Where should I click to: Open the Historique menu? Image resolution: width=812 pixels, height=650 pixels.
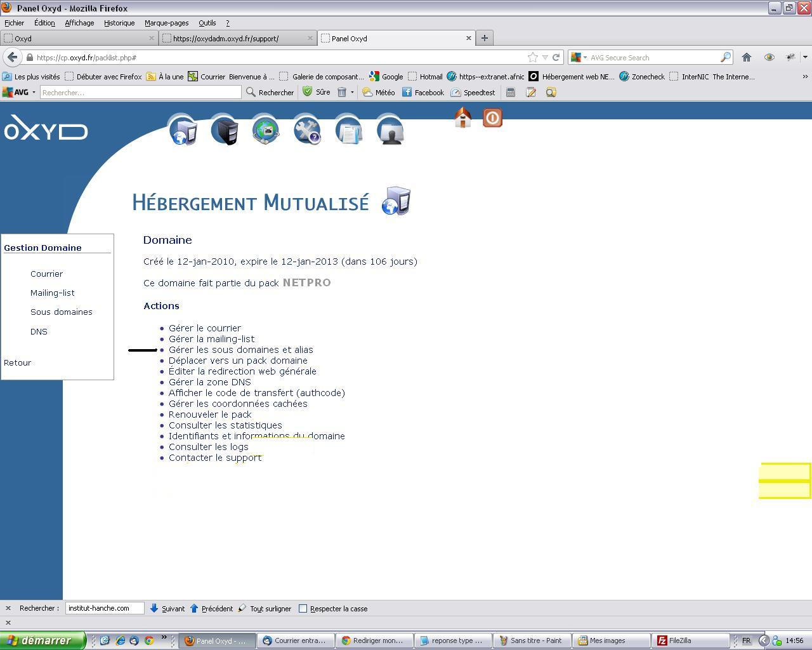point(119,23)
